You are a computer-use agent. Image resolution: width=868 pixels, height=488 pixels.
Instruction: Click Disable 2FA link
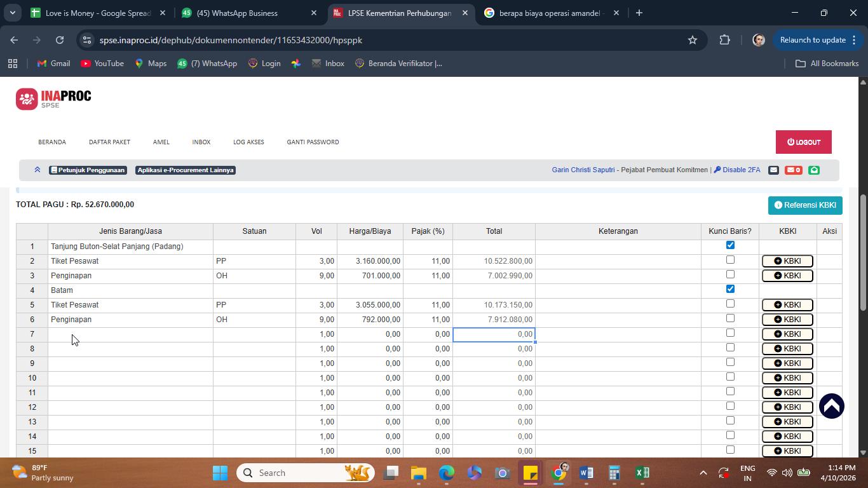coord(737,170)
